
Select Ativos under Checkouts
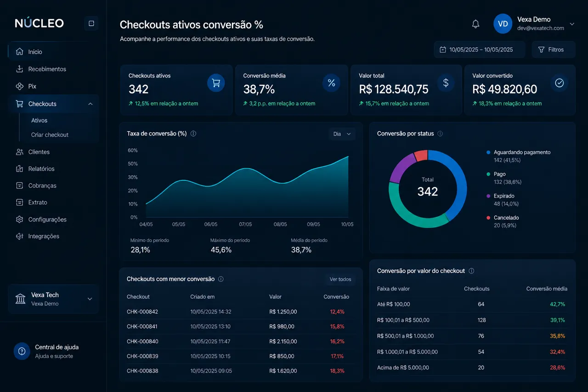click(x=40, y=120)
